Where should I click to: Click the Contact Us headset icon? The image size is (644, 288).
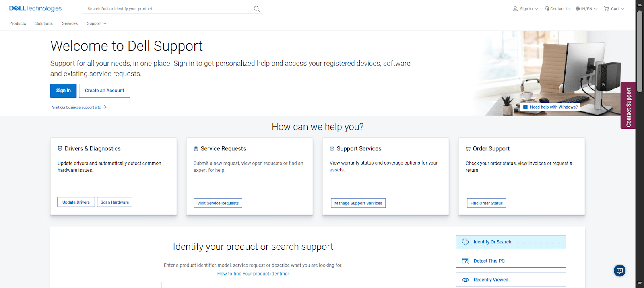(x=547, y=9)
